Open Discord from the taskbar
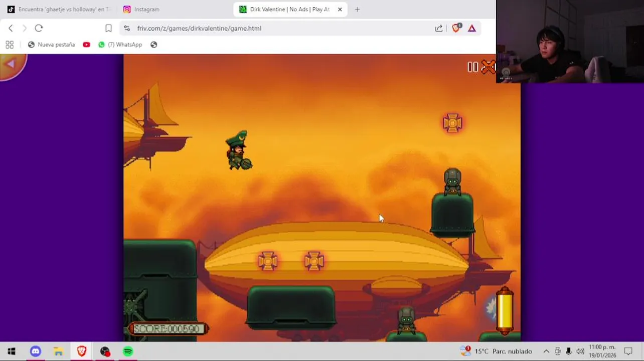644x361 pixels. (35, 351)
